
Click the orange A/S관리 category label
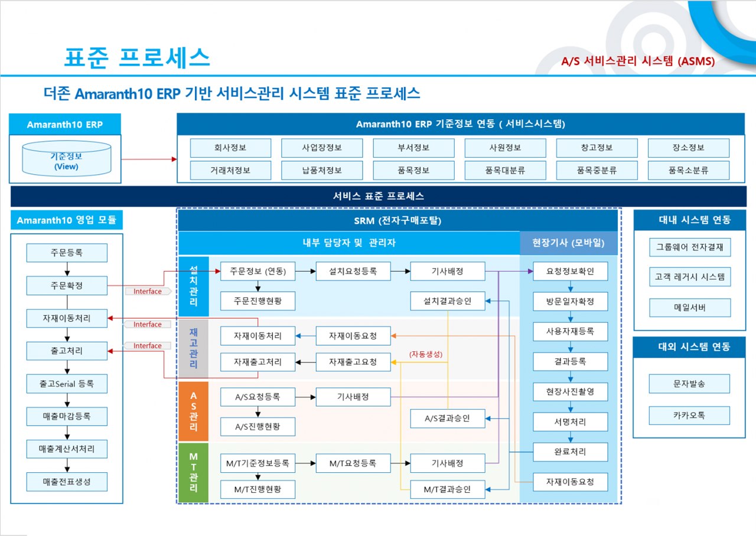[x=193, y=411]
